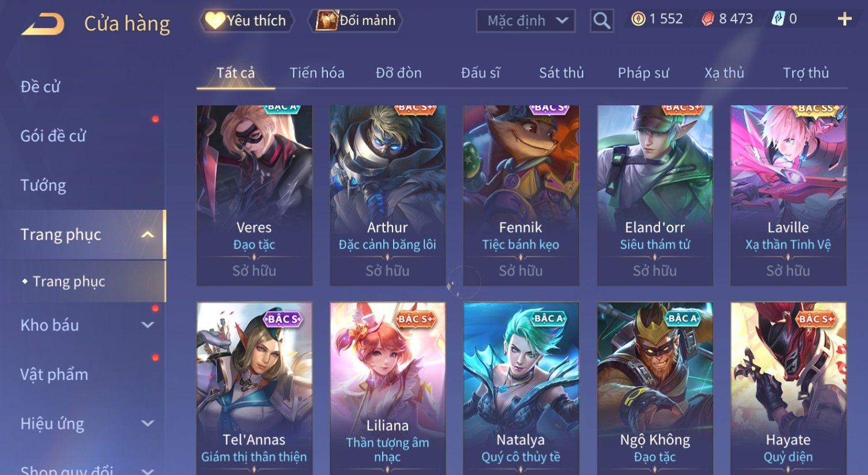Open the search magnifier icon
Screen dimensions: 868x475
pyautogui.click(x=602, y=21)
